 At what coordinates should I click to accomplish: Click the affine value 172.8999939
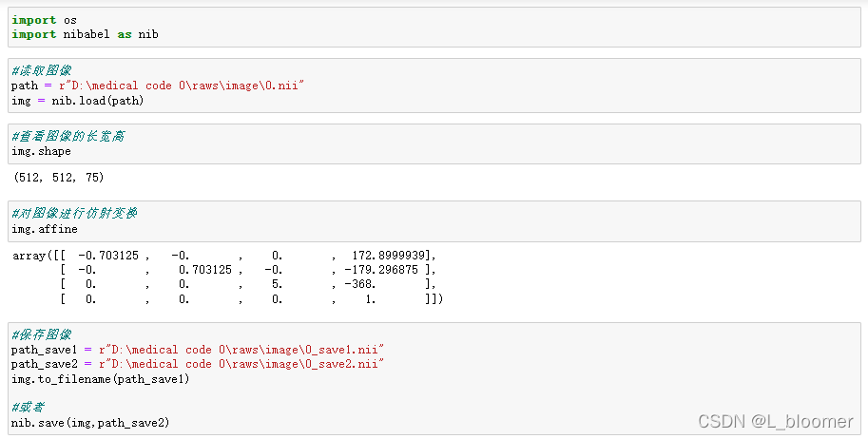(x=389, y=256)
